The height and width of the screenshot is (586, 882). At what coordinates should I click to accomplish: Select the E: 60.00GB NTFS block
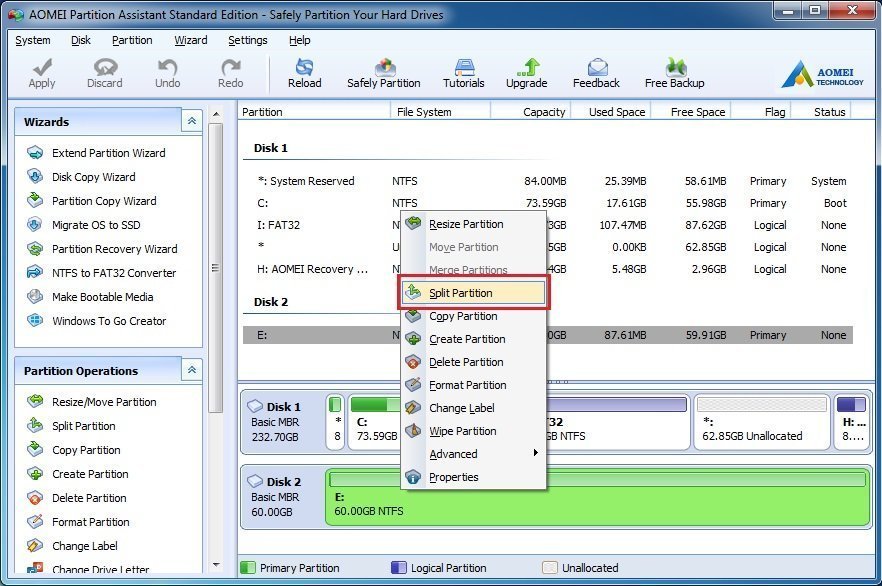tap(597, 497)
